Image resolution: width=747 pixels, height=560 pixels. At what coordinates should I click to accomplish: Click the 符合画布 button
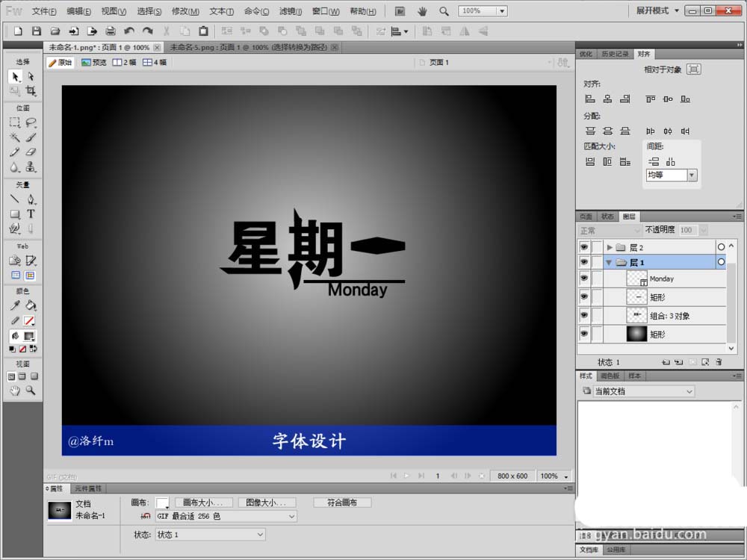click(x=342, y=503)
